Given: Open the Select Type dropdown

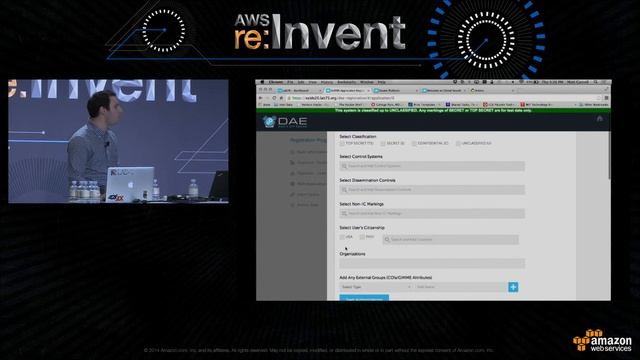Looking at the screenshot, I should pyautogui.click(x=376, y=287).
